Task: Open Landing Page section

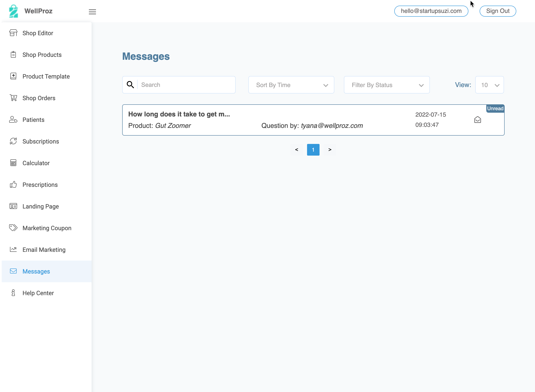Action: pos(46,206)
